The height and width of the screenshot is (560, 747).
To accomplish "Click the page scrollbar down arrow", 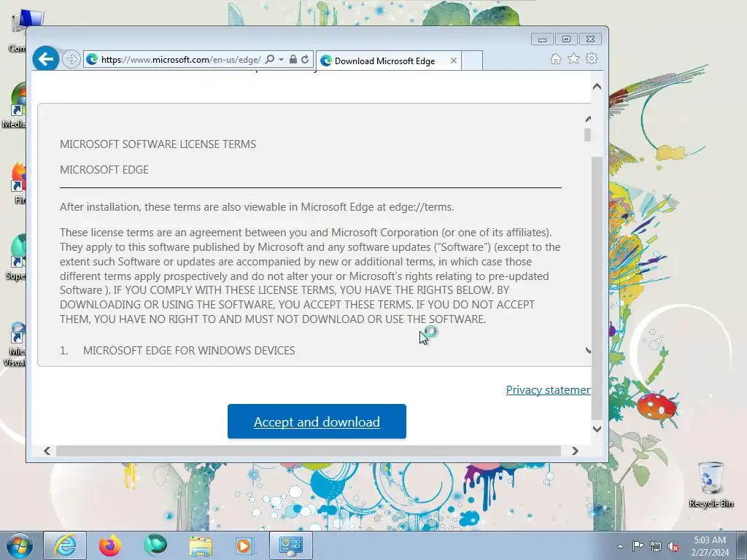I will click(x=597, y=429).
